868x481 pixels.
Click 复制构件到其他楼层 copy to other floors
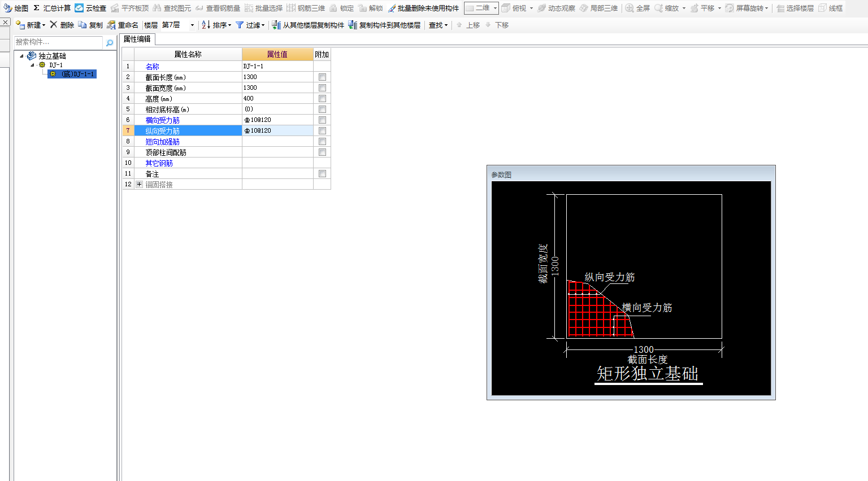coord(384,25)
